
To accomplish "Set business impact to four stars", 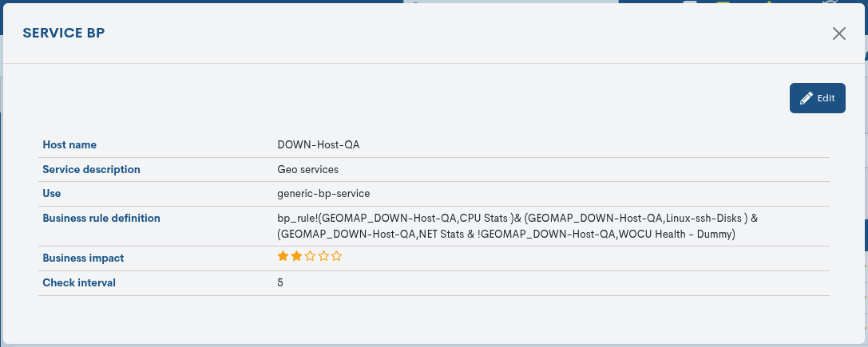I will pyautogui.click(x=323, y=256).
